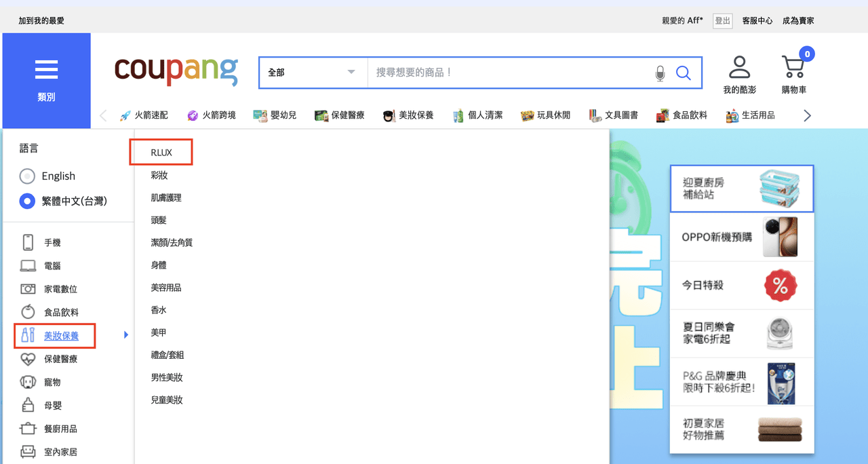Click the 文具圖書 toolbar icon

coord(595,116)
